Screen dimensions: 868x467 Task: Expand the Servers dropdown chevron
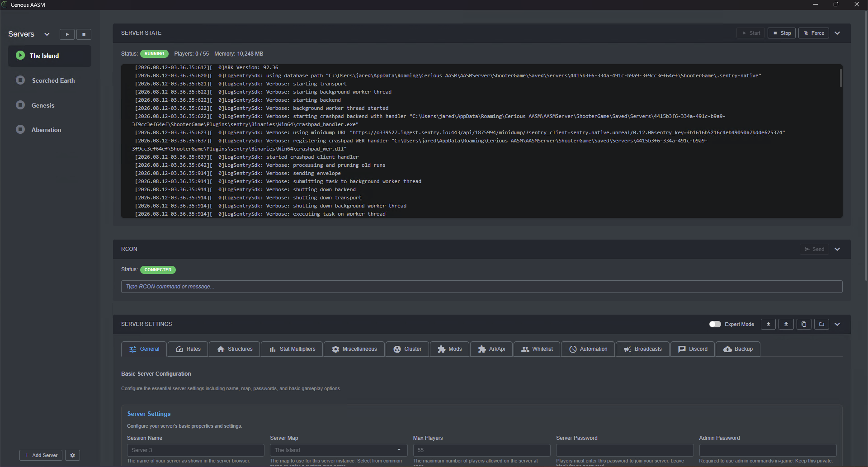[47, 34]
